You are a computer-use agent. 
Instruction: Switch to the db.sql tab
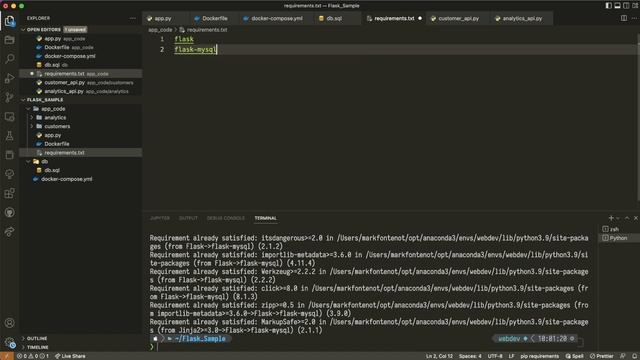pyautogui.click(x=334, y=18)
